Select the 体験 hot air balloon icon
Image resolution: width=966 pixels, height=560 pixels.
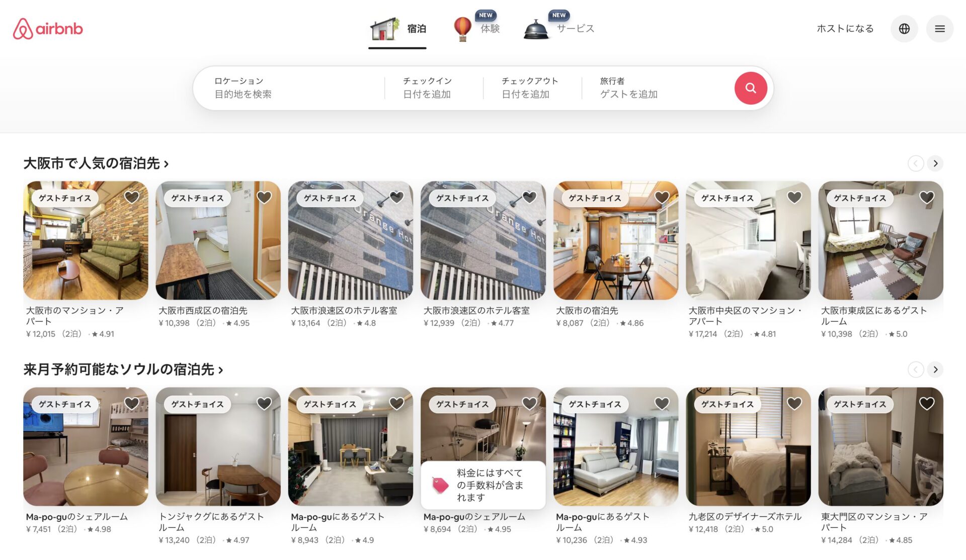[x=462, y=29]
